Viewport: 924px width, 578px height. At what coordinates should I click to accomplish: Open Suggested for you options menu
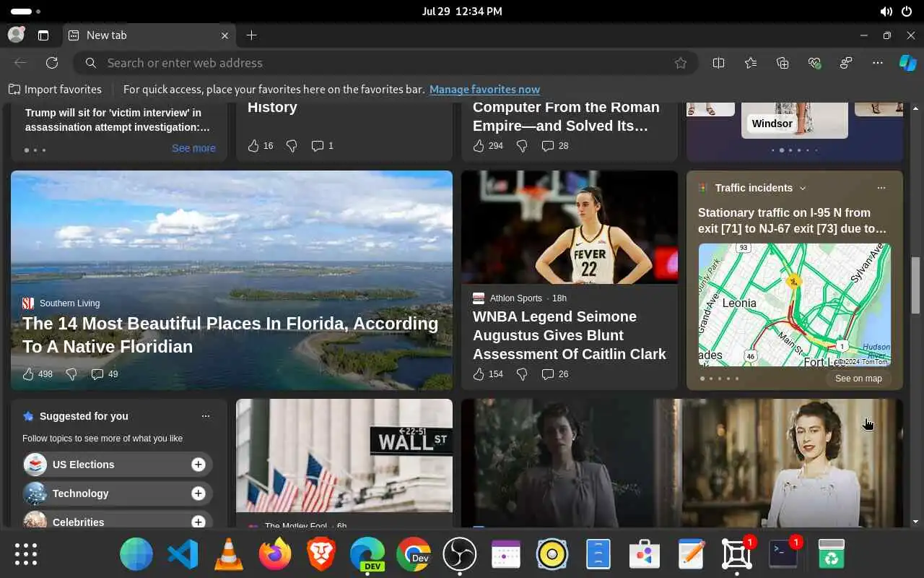(206, 416)
